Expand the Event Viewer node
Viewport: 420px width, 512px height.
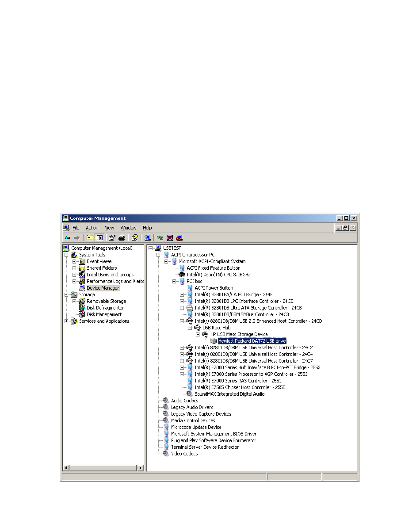(74, 261)
